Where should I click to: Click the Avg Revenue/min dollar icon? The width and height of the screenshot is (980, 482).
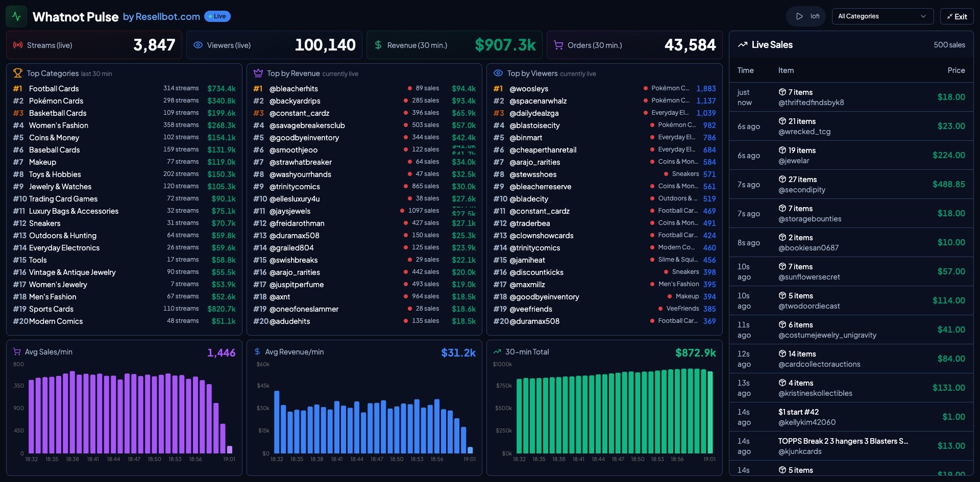257,351
